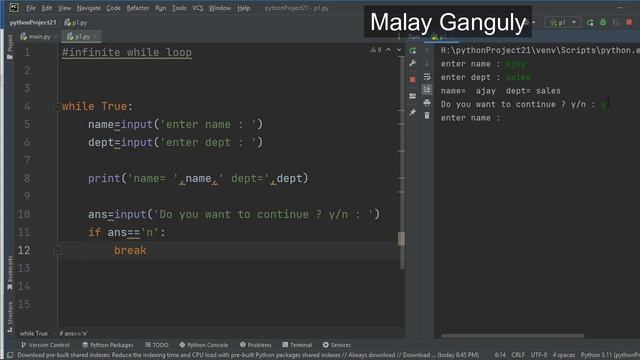Open the Python Packages tool window
The width and height of the screenshot is (640, 360).
(x=108, y=345)
